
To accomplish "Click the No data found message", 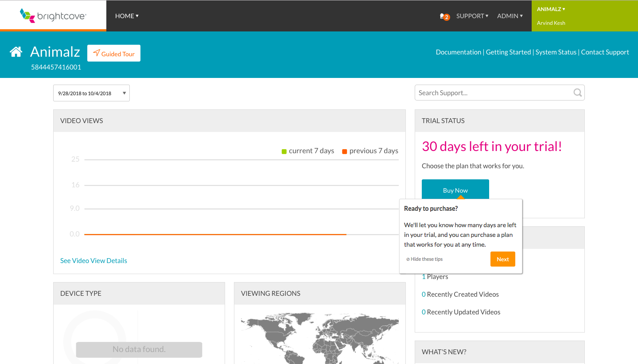I will [x=139, y=349].
